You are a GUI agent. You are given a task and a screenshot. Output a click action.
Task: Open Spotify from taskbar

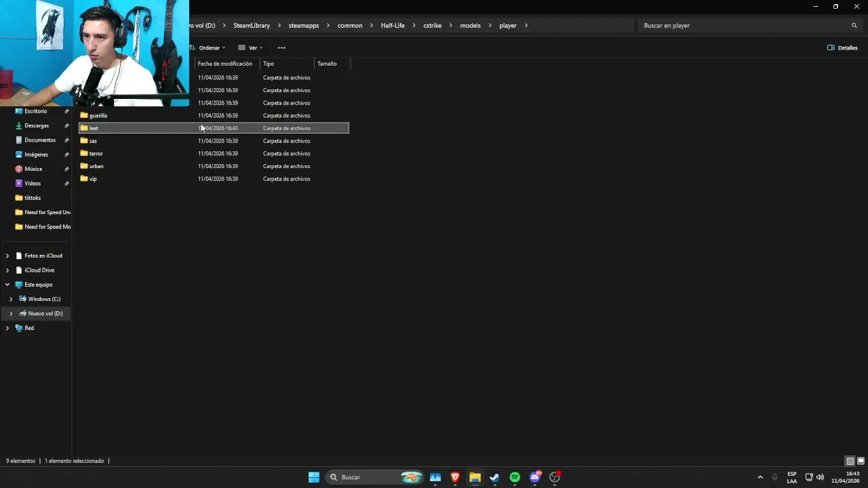click(x=515, y=477)
